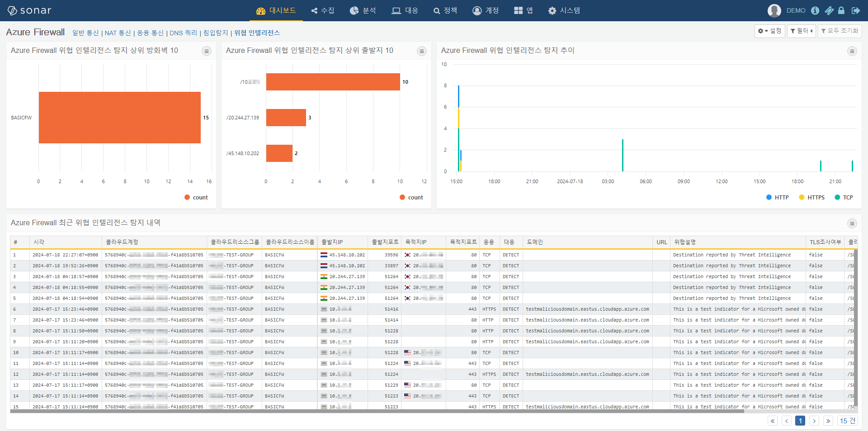Viewport: 868px width, 431px height.
Task: Toggle count legend in firewall chart
Action: pyautogui.click(x=196, y=198)
